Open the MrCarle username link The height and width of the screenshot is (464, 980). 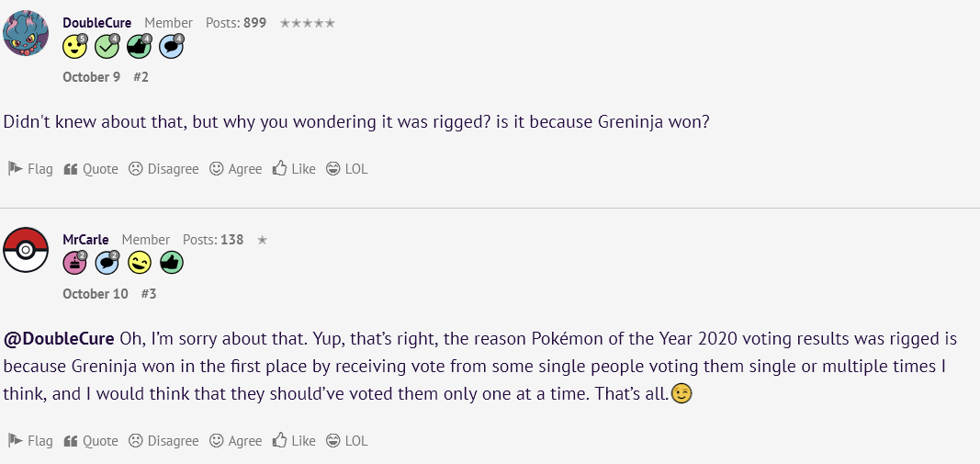(x=85, y=240)
